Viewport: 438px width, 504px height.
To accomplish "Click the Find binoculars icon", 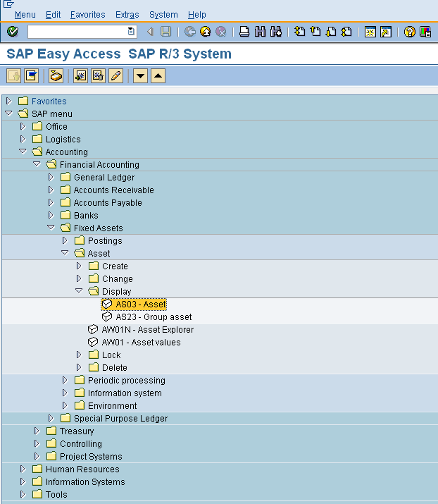I will 260,32.
